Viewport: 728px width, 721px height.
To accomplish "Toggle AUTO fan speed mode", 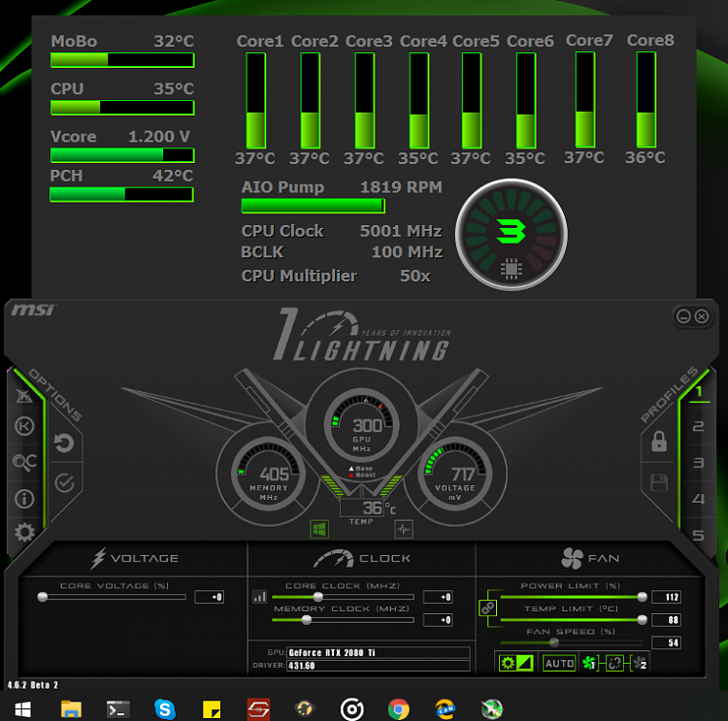I will [x=559, y=664].
